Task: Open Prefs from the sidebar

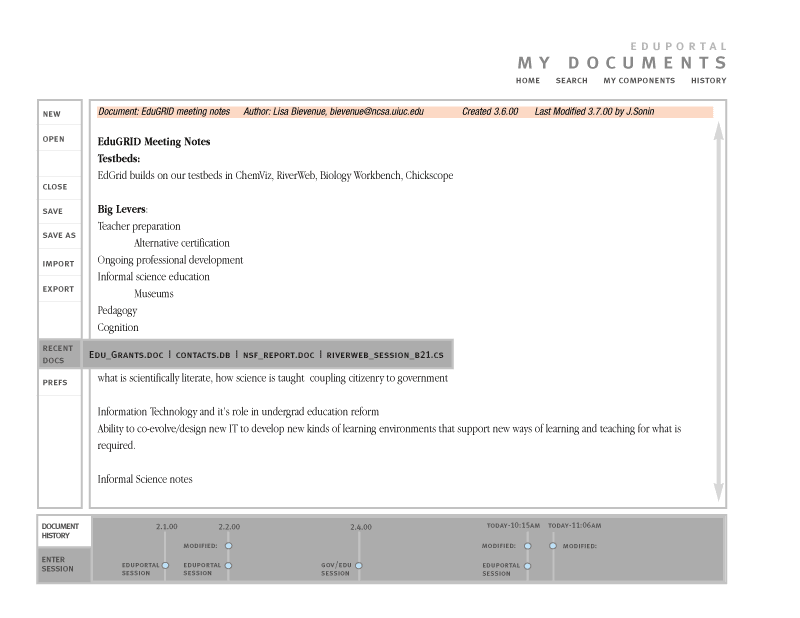Action: click(54, 382)
